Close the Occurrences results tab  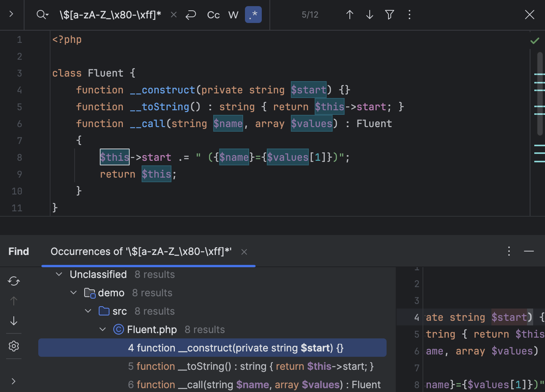point(244,252)
